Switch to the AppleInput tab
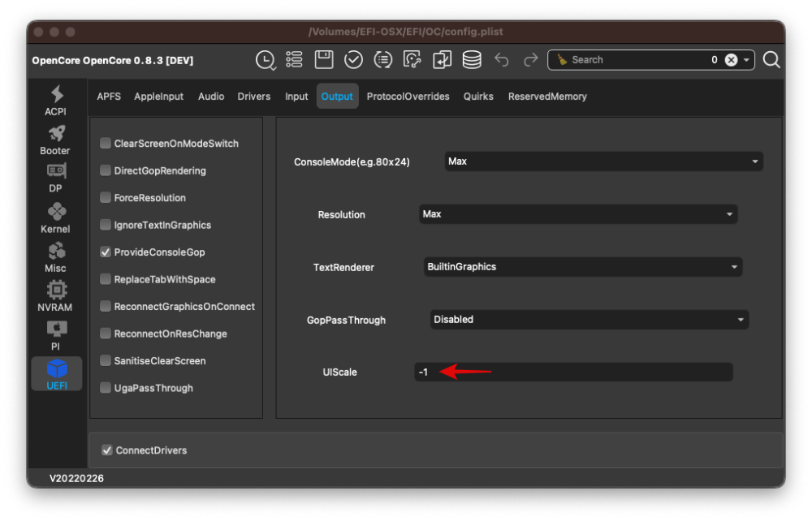The height and width of the screenshot is (521, 812). pos(158,97)
